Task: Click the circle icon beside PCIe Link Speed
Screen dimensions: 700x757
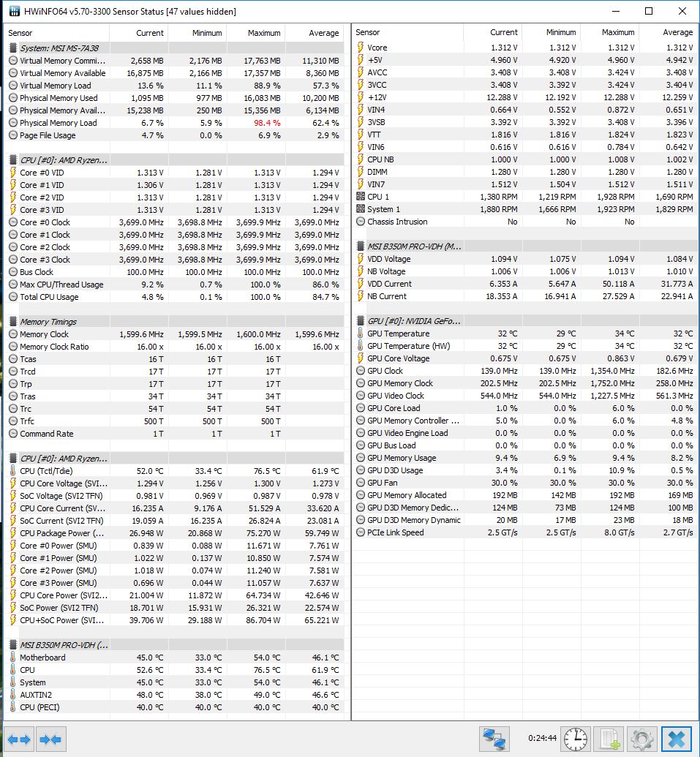Action: click(360, 532)
